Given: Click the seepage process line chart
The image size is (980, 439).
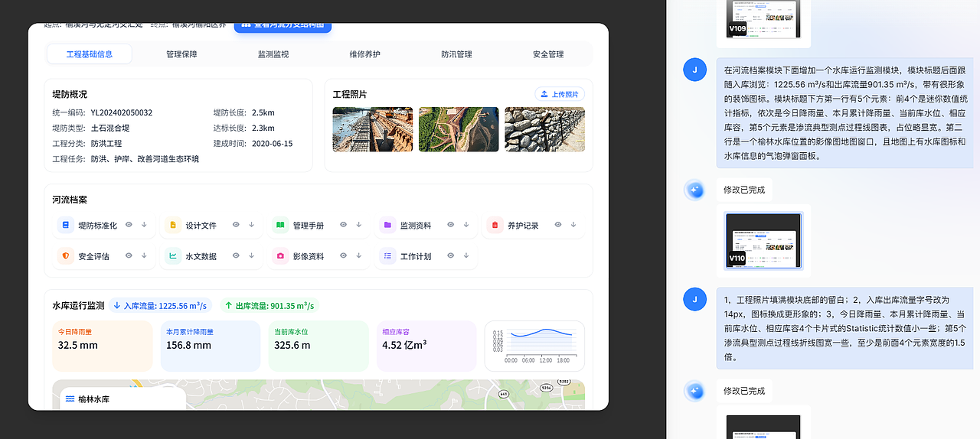Looking at the screenshot, I should coord(534,346).
